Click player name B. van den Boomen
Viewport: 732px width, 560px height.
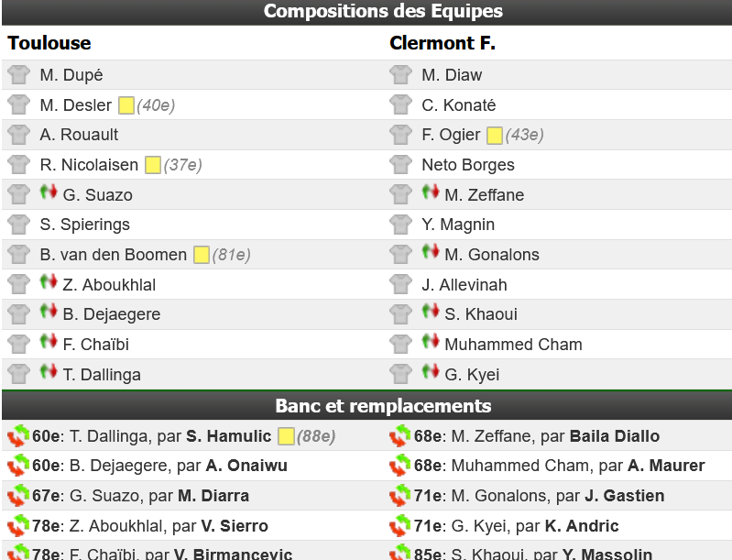coord(114,255)
